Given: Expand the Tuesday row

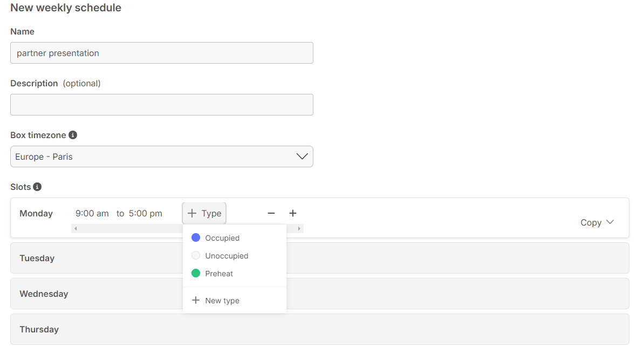Looking at the screenshot, I should (319, 258).
